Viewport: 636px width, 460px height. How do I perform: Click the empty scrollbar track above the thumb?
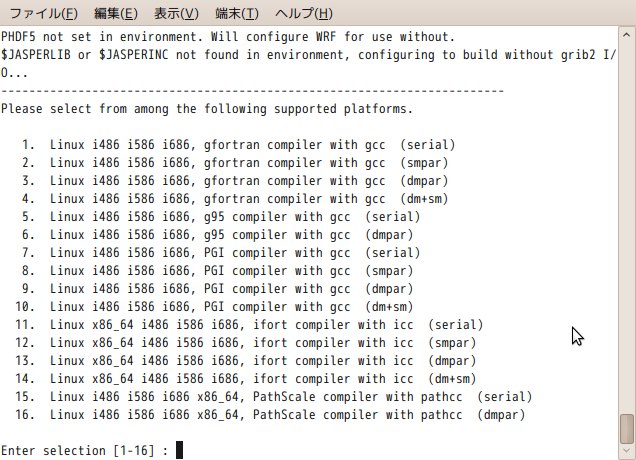[x=627, y=227]
